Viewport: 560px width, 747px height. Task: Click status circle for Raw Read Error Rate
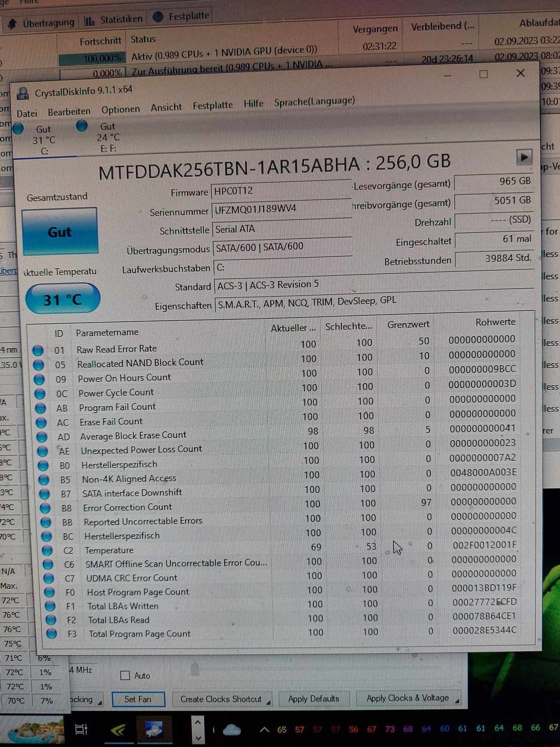[x=38, y=350]
